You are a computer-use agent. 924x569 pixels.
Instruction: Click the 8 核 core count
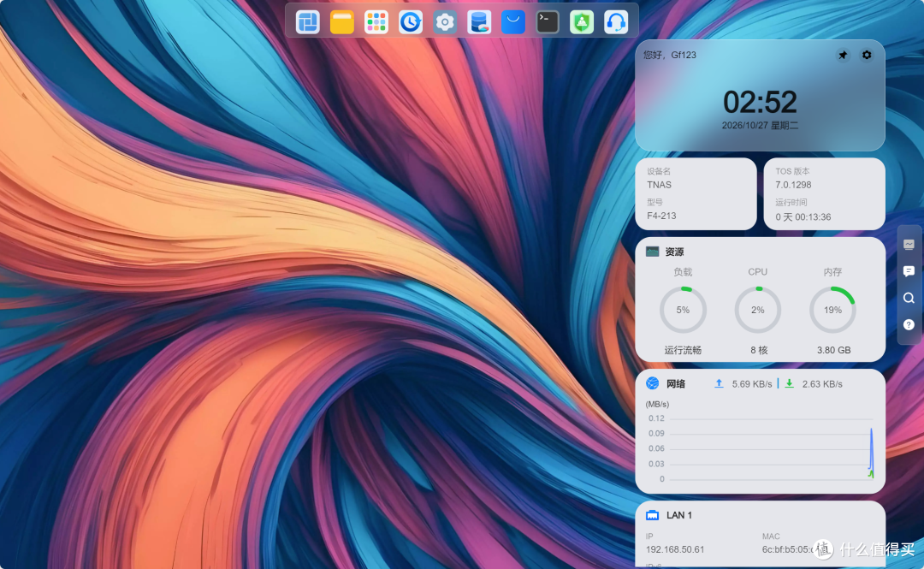click(759, 350)
